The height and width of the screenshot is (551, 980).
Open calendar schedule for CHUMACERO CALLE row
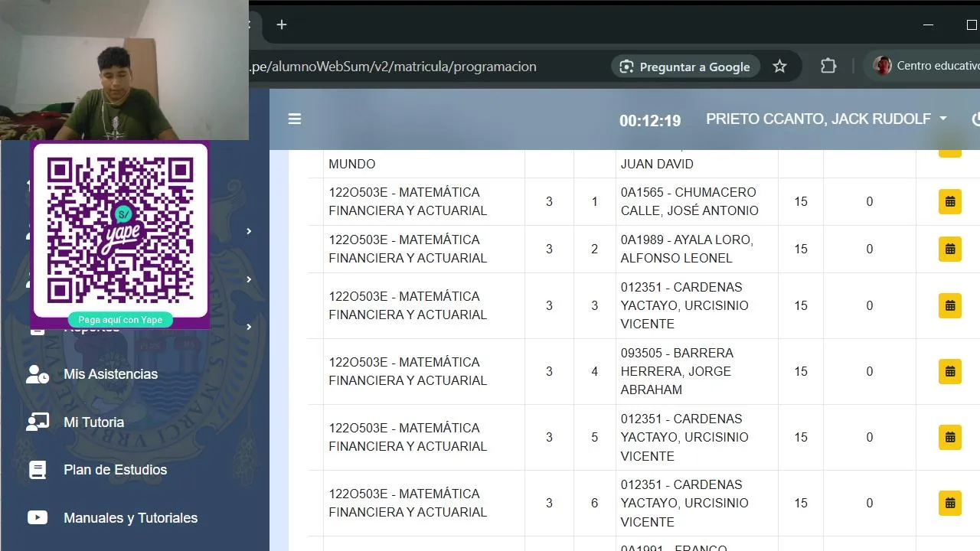(950, 202)
